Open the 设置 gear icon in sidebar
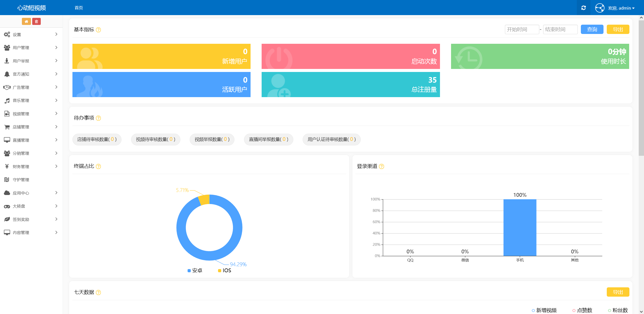This screenshot has width=644, height=314. (x=7, y=34)
